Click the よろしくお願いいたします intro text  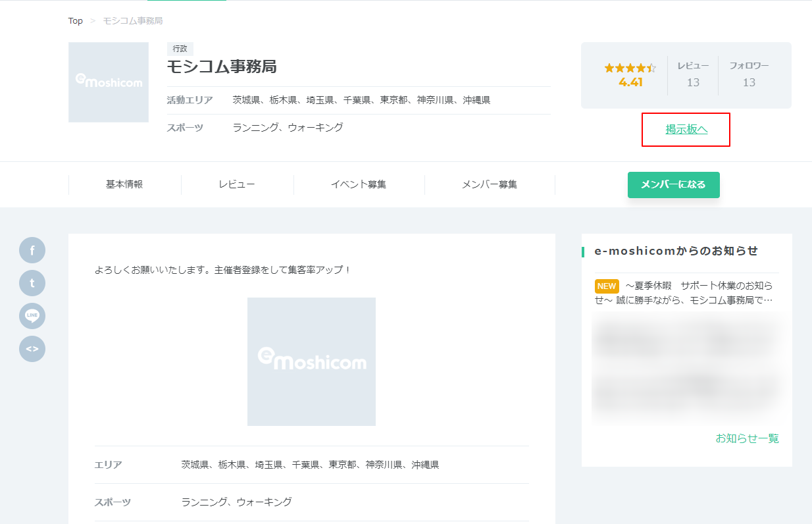(223, 270)
